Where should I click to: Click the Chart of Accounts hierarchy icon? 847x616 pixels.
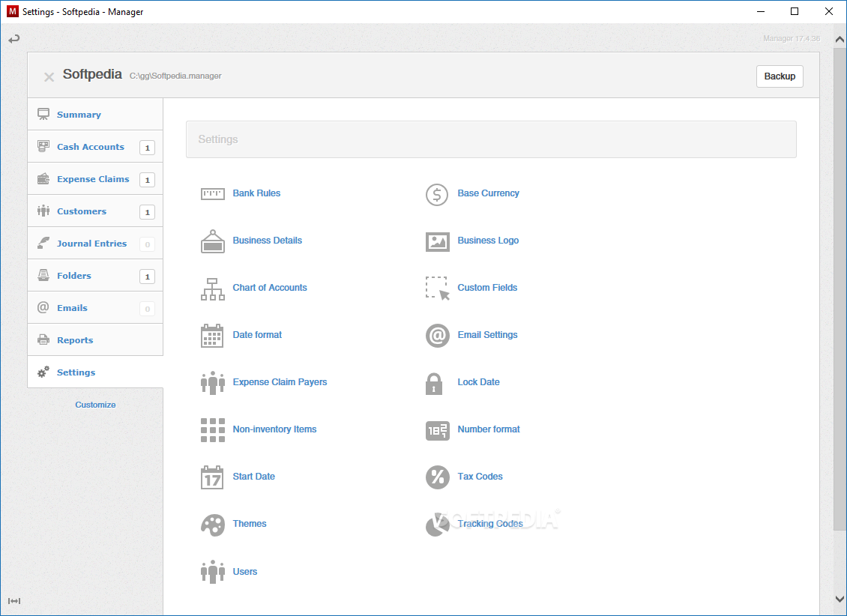click(x=212, y=289)
